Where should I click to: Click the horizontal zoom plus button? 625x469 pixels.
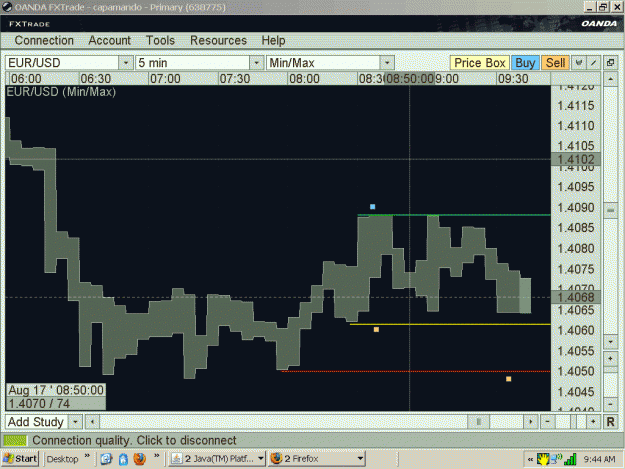click(593, 422)
